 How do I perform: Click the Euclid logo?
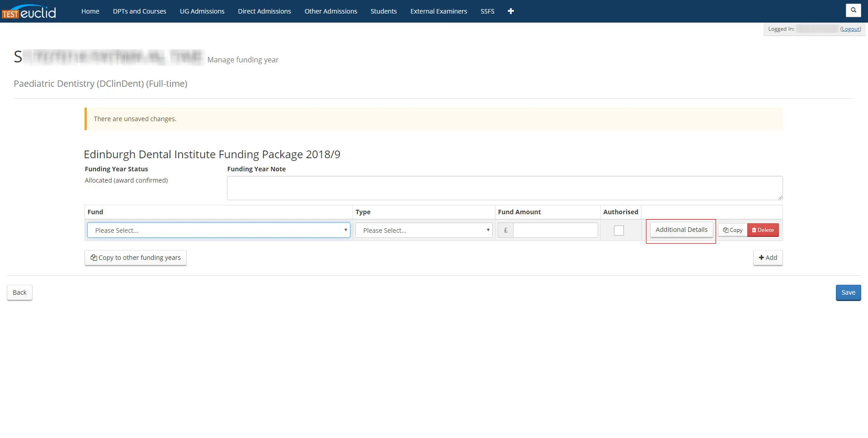[29, 12]
